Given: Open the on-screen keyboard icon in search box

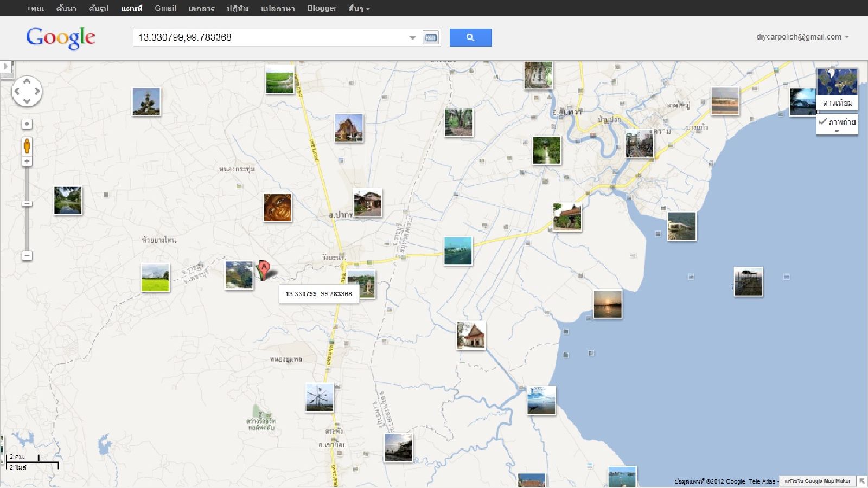Looking at the screenshot, I should pos(431,37).
